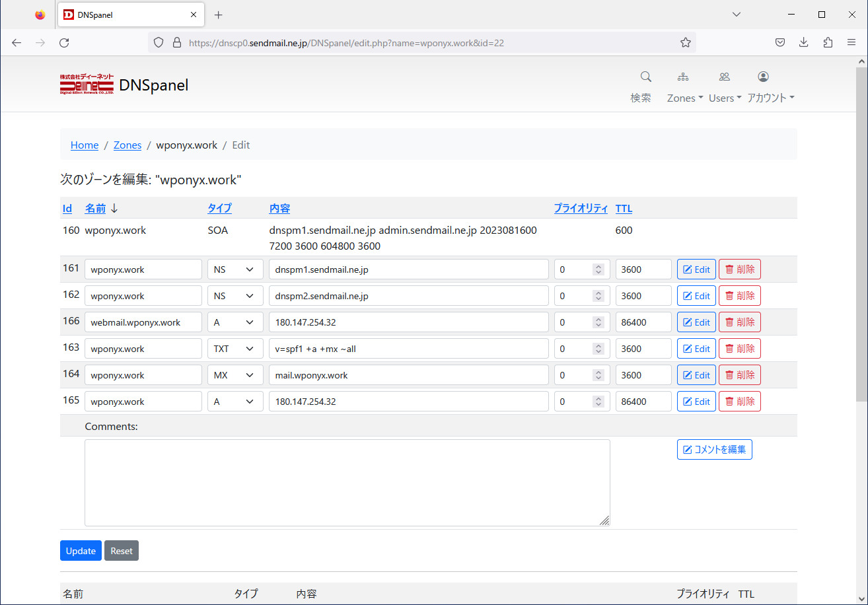
Task: Go to Zones breadcrumb link
Action: (127, 145)
